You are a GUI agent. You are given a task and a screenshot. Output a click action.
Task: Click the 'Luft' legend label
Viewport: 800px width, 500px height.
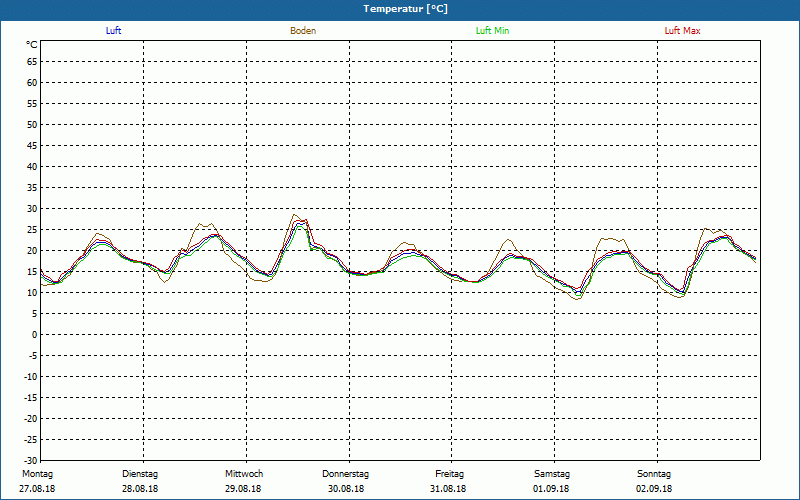point(113,31)
